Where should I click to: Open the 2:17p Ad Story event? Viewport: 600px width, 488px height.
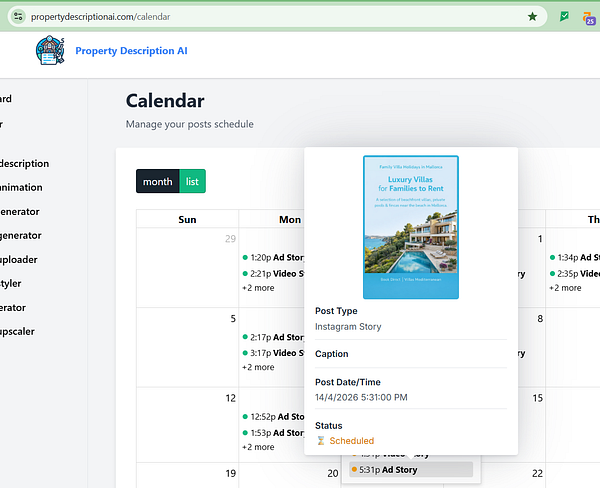tap(273, 337)
